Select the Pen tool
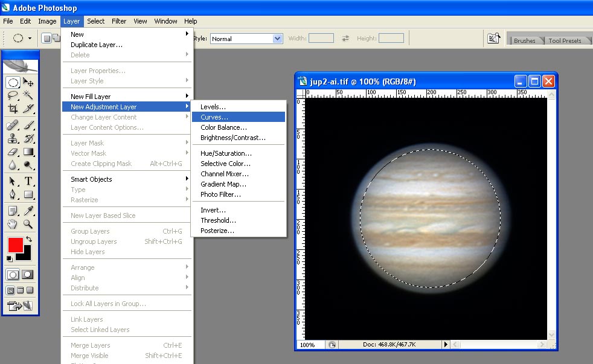 point(13,194)
